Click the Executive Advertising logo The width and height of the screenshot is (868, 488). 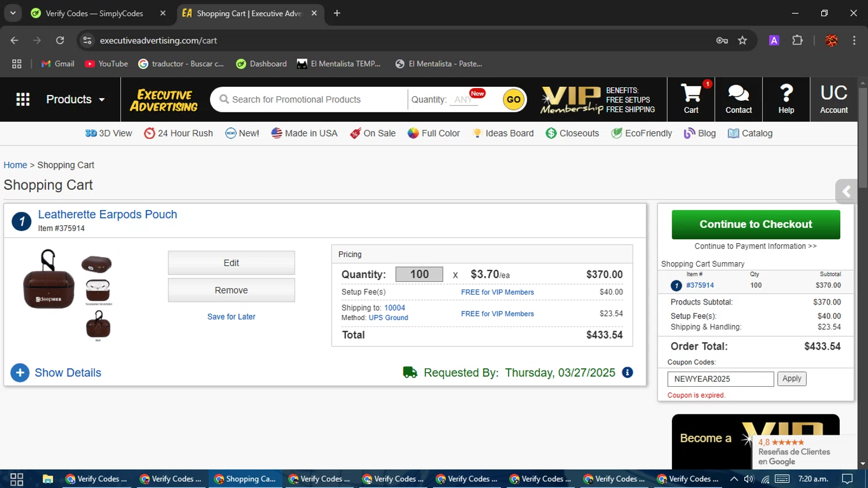click(x=164, y=100)
